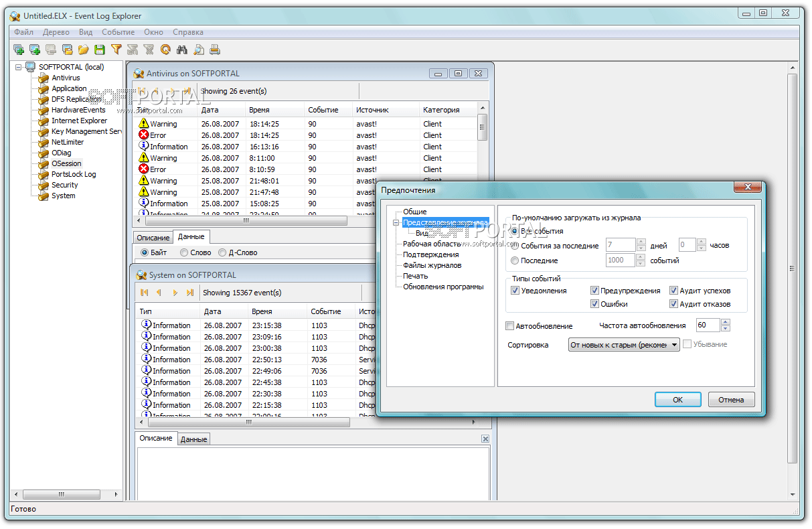The height and width of the screenshot is (529, 812).
Task: Click the auto-refresh frequency field showing 60
Action: coord(708,325)
